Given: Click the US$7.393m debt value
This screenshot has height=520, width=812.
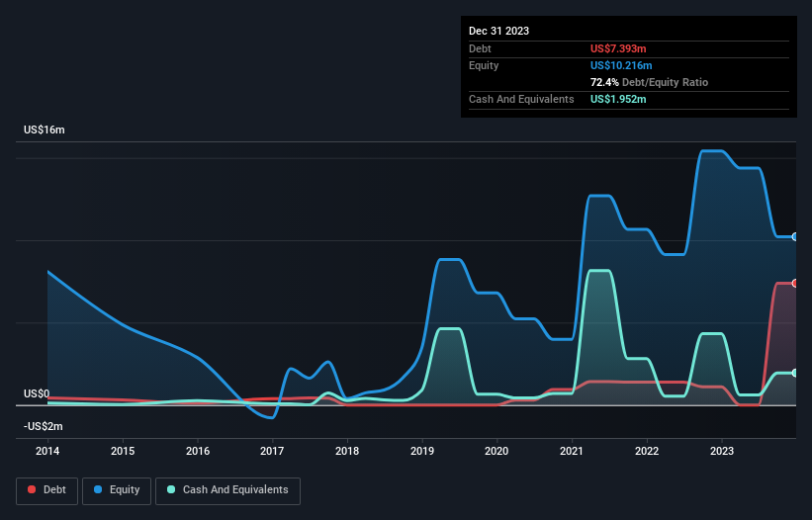Looking at the screenshot, I should [x=618, y=48].
